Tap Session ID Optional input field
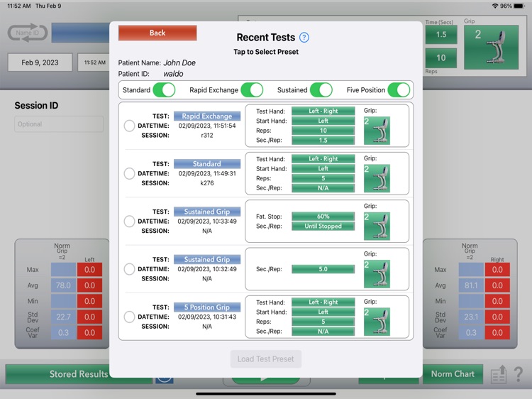 (x=59, y=124)
